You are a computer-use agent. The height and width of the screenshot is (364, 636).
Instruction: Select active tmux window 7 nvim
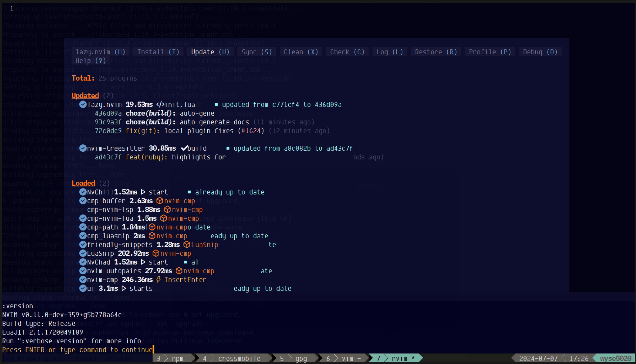click(x=395, y=358)
